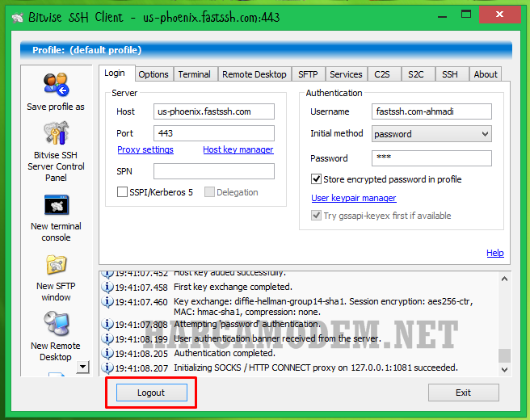Select 'First key exchange completed.' log text
The height and width of the screenshot is (420, 530).
tap(233, 287)
